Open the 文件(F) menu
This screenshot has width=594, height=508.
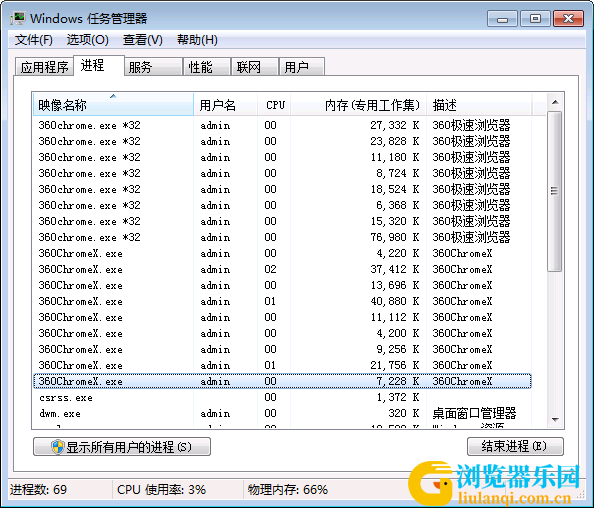click(33, 40)
